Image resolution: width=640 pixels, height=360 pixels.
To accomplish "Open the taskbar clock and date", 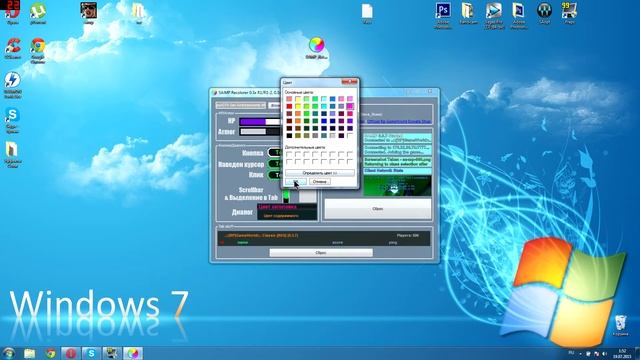I will (622, 353).
